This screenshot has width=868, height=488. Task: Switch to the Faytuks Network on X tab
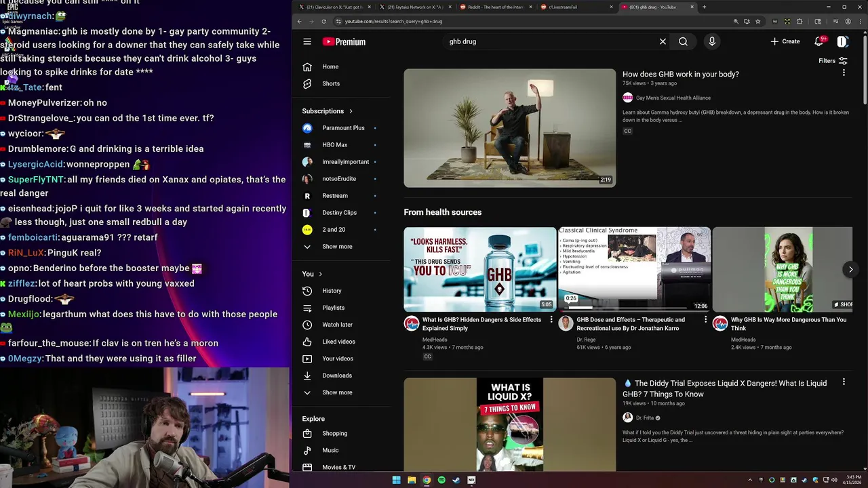click(x=414, y=7)
